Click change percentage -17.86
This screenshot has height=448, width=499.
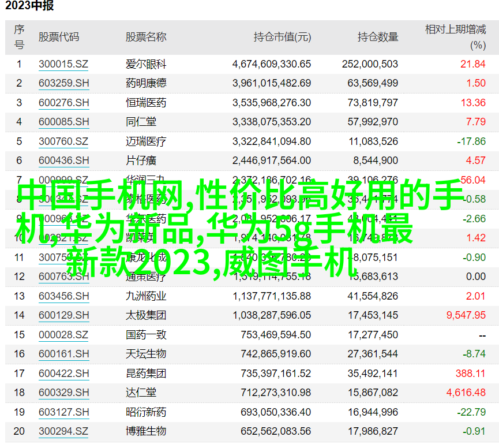point(471,141)
